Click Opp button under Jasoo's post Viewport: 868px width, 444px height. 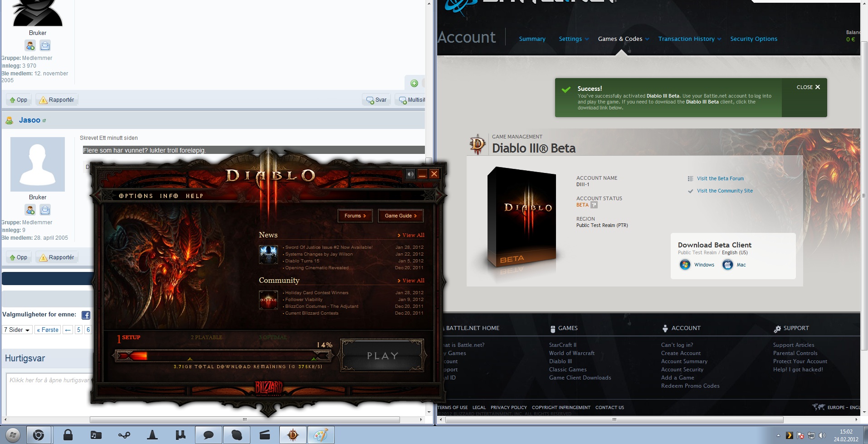(19, 257)
